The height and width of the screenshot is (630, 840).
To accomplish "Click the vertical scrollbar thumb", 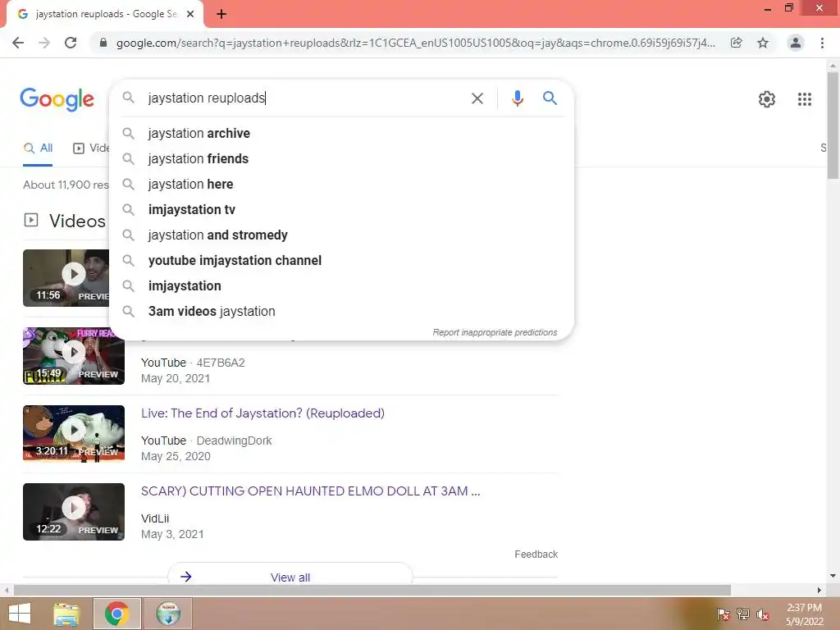I will [x=833, y=126].
